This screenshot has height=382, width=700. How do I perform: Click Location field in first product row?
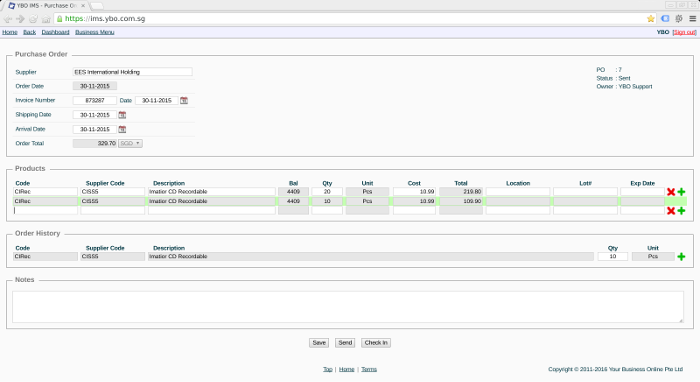518,191
